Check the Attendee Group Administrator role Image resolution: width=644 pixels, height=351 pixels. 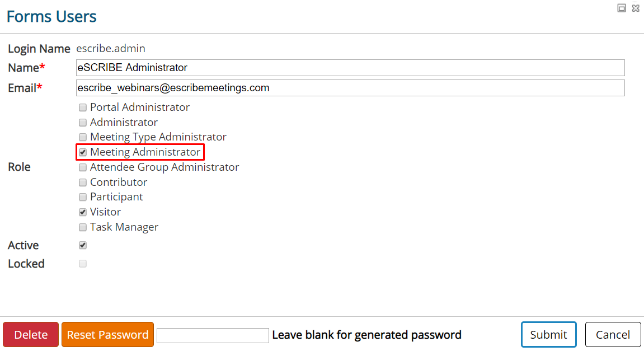click(82, 167)
